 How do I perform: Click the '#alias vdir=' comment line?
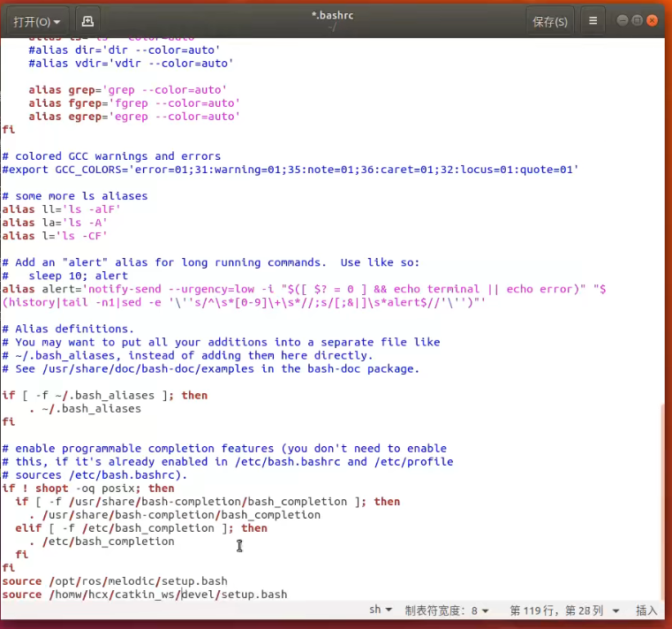pyautogui.click(x=132, y=64)
